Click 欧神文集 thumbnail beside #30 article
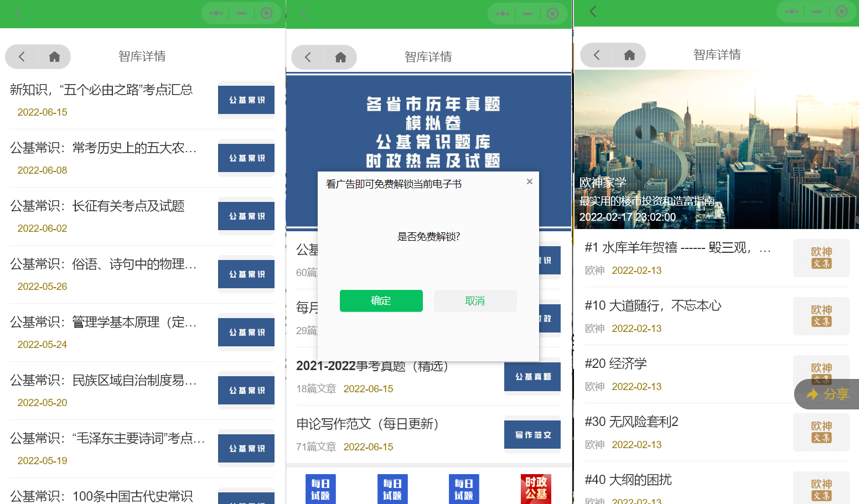 coord(821,432)
